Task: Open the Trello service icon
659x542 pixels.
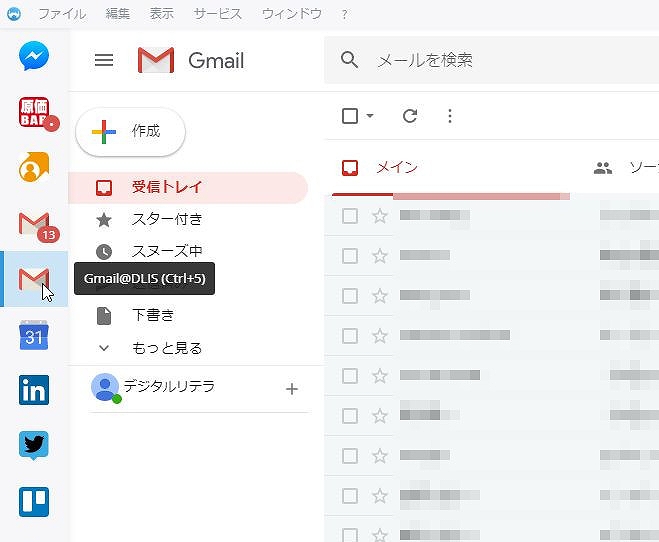Action: [34, 502]
